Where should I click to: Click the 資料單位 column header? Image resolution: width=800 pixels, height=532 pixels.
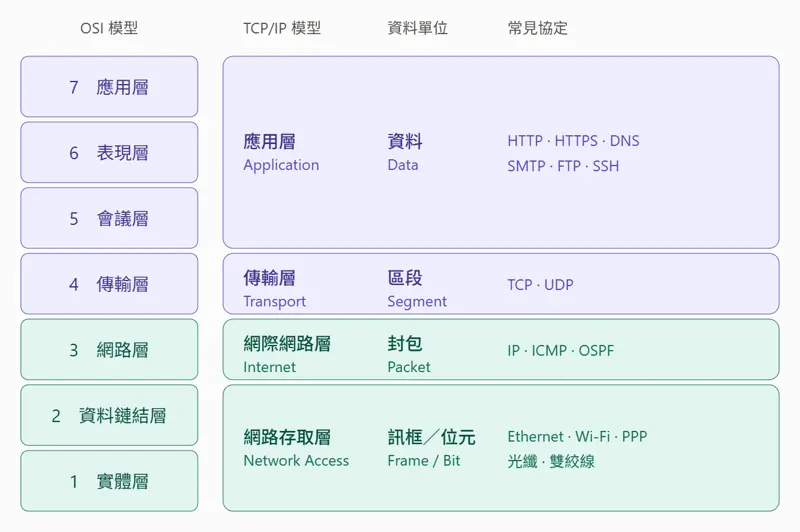(417, 28)
